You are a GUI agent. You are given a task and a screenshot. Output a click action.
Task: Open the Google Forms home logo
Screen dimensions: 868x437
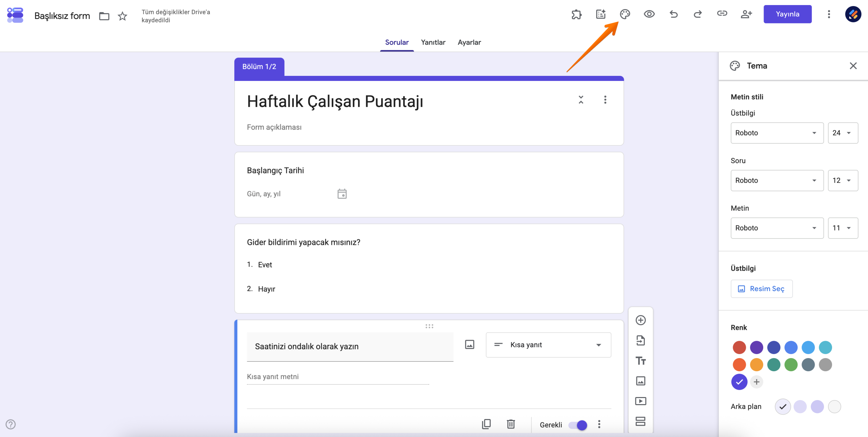point(15,15)
